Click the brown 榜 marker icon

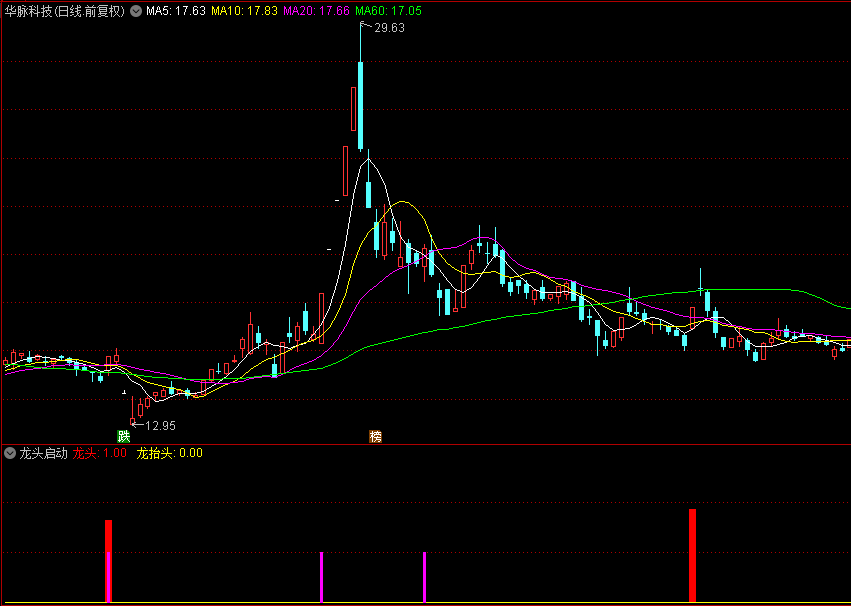(376, 436)
